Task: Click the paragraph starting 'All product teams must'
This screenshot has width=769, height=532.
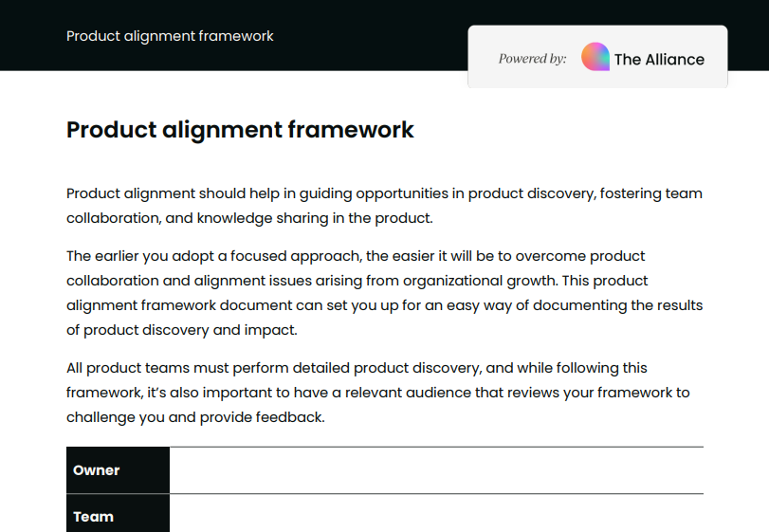Action: coord(378,393)
